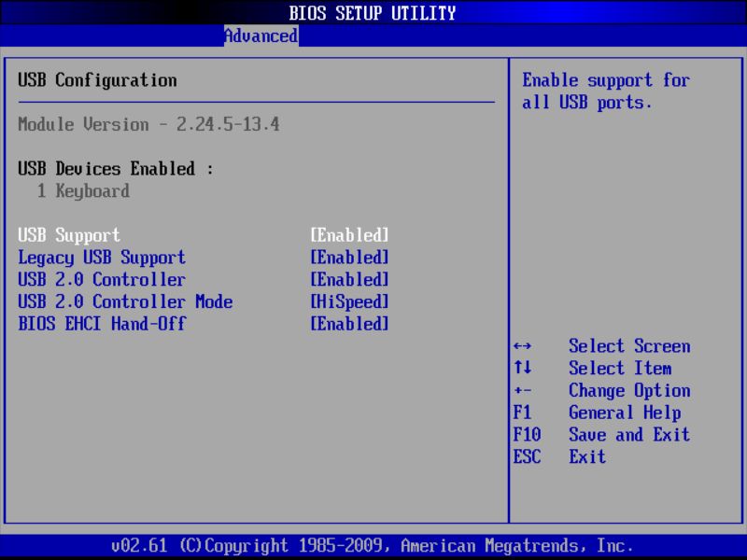Switch to the Advanced tab
Screen dimensions: 747x560
click(x=260, y=35)
